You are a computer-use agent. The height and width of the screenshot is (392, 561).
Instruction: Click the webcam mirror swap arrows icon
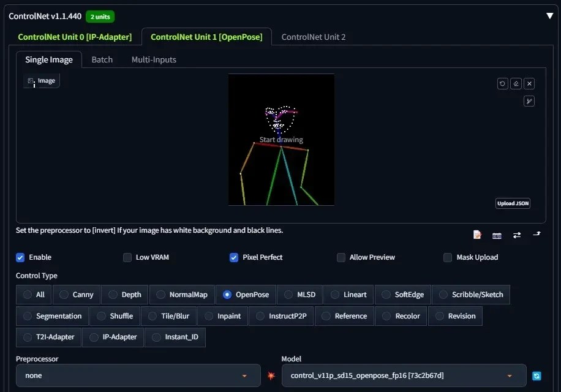(515, 235)
